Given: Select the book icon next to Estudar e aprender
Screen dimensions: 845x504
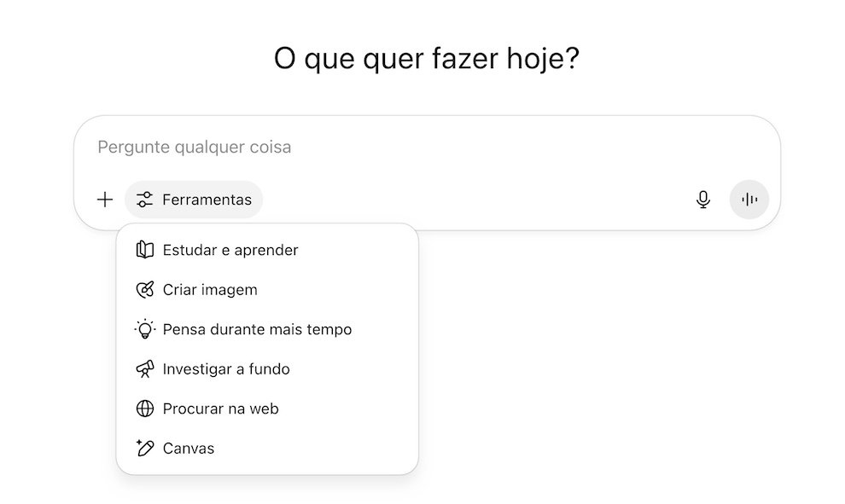Looking at the screenshot, I should tap(145, 250).
